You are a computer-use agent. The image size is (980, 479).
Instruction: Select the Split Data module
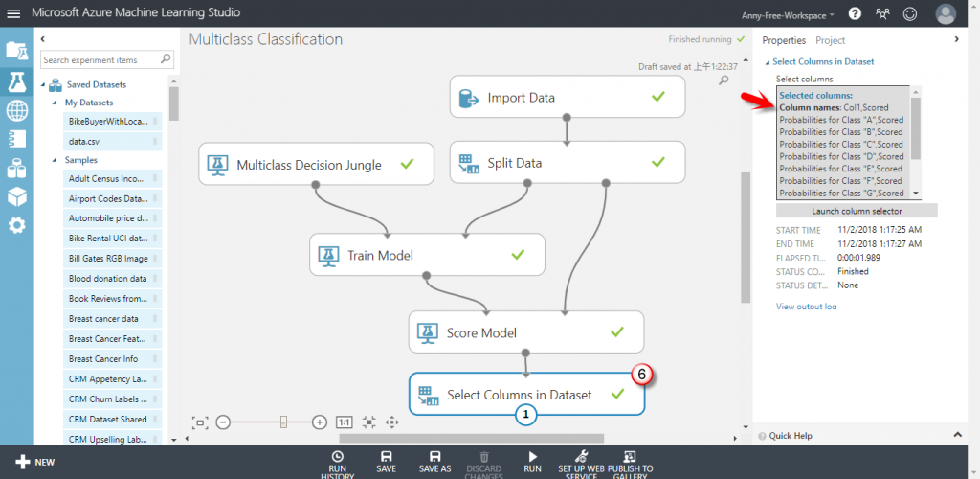pos(568,163)
